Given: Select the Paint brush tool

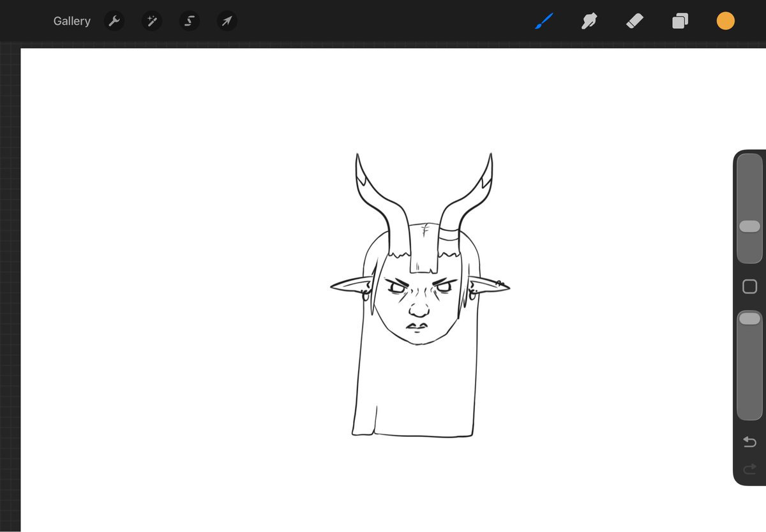Looking at the screenshot, I should [x=544, y=21].
